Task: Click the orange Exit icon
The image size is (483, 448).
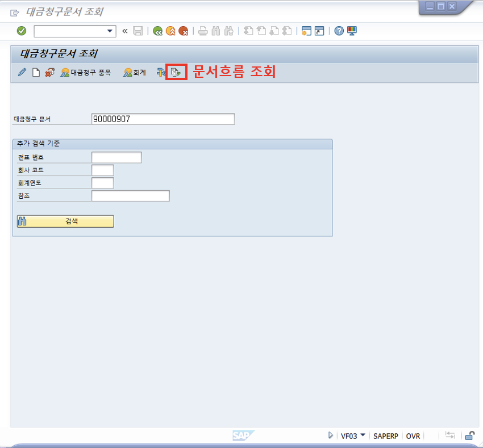Action: pyautogui.click(x=170, y=31)
